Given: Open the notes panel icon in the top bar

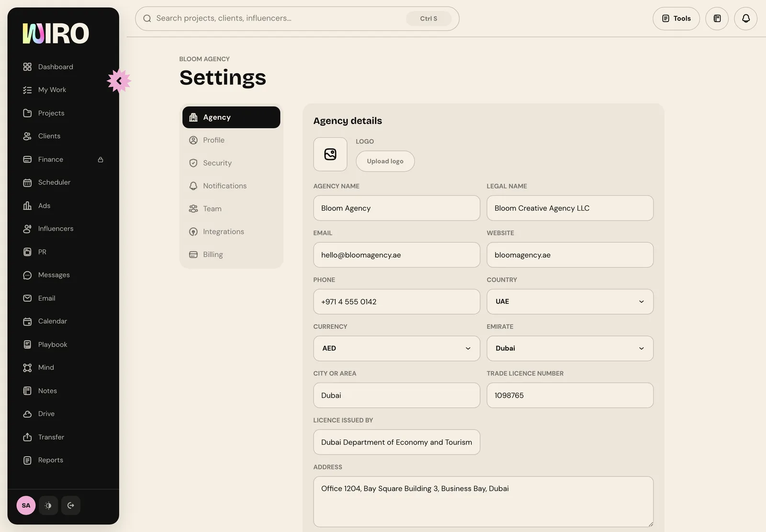Looking at the screenshot, I should 717,19.
